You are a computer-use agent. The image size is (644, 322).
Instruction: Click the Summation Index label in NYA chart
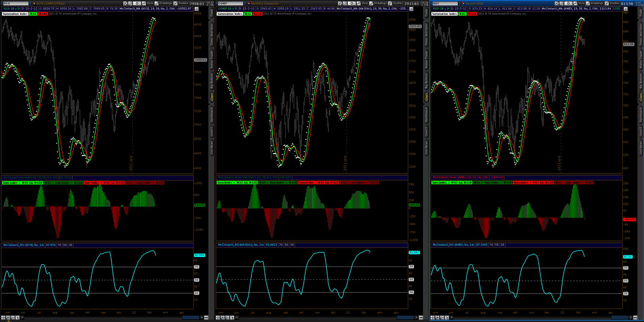[15, 14]
